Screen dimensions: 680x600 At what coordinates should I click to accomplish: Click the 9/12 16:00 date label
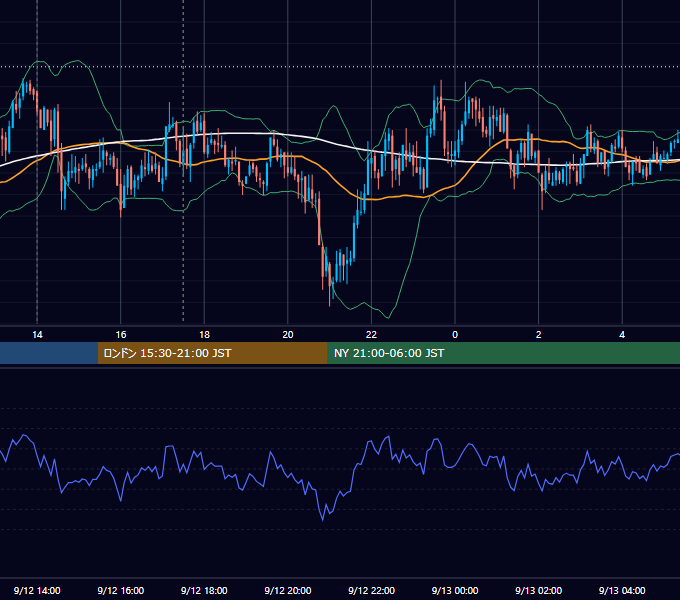121,590
